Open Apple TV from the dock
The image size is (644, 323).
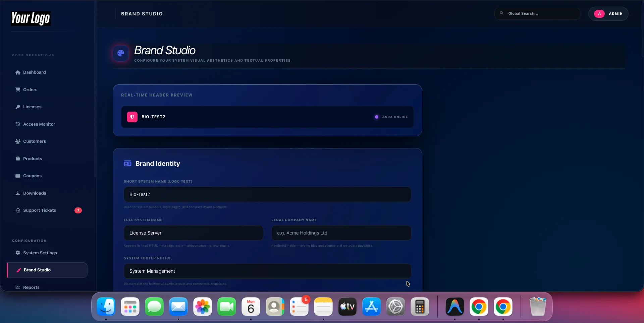[347, 307]
